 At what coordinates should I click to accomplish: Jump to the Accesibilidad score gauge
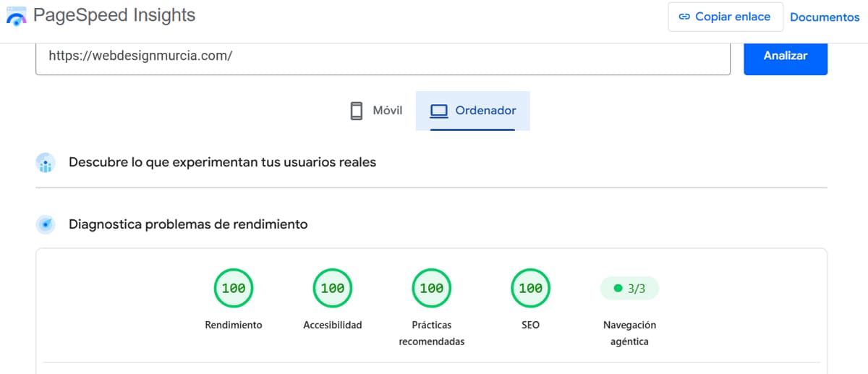click(333, 288)
